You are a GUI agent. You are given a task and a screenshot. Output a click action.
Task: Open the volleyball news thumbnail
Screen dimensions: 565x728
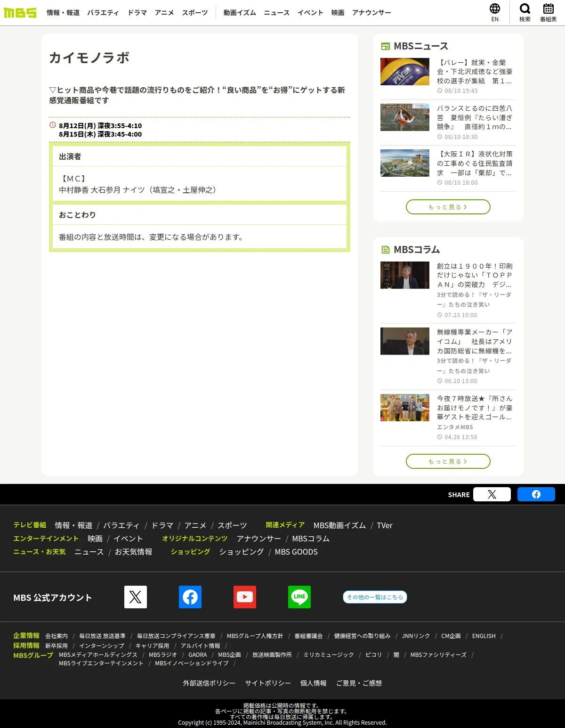pyautogui.click(x=405, y=72)
